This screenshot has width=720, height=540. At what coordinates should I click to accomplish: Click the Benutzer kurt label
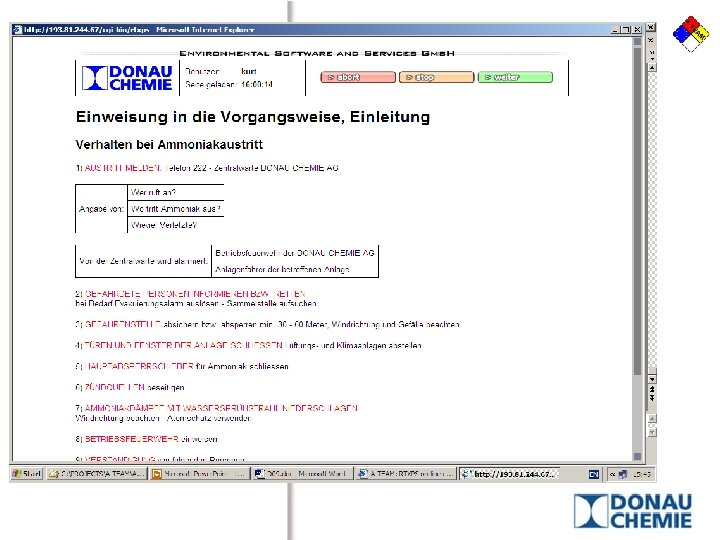[x=220, y=71]
